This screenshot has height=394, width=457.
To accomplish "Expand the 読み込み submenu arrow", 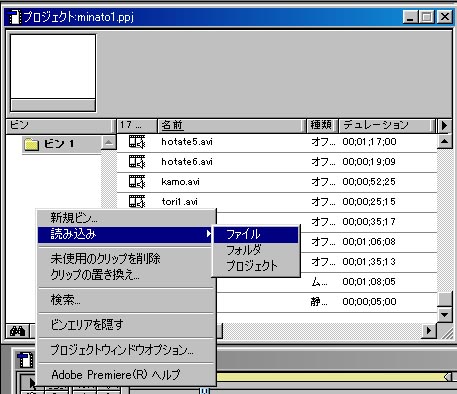I will click(x=208, y=234).
